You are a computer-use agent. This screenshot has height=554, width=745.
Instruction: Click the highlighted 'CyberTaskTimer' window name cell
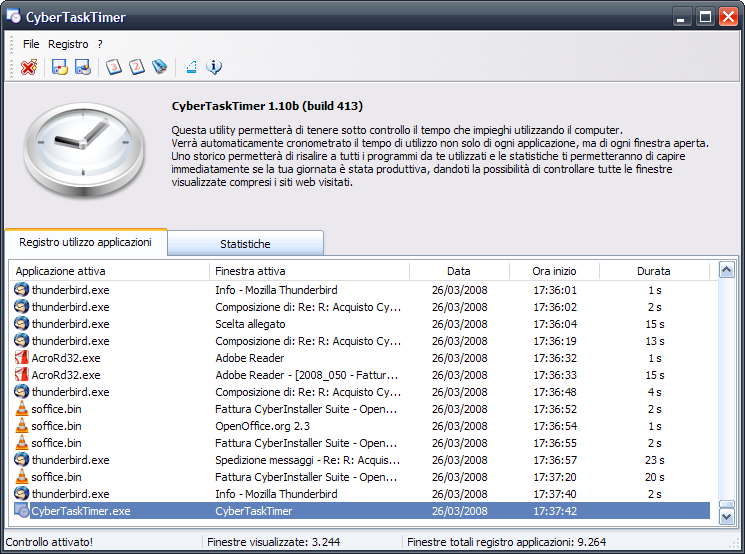click(254, 511)
